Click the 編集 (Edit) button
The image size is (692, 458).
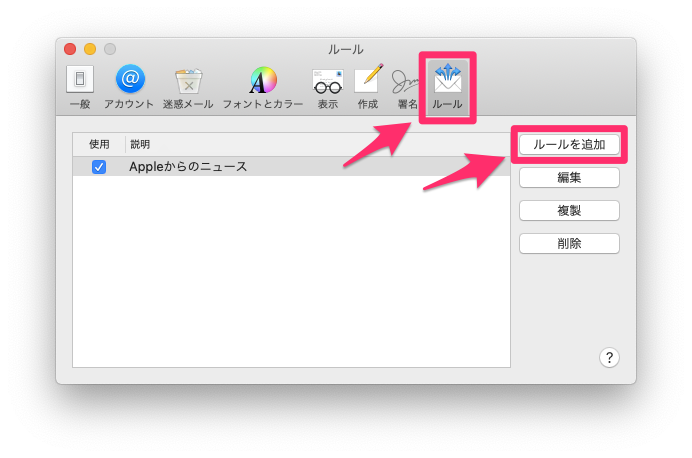[569, 177]
